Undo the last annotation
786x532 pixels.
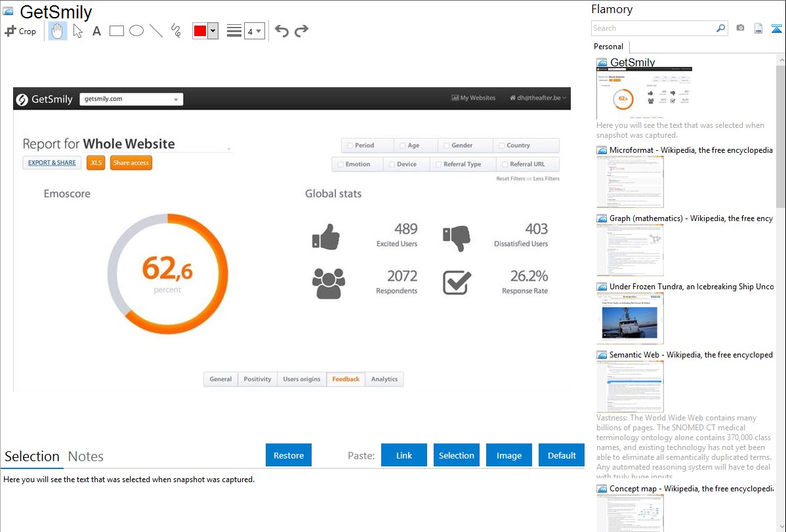coord(281,31)
